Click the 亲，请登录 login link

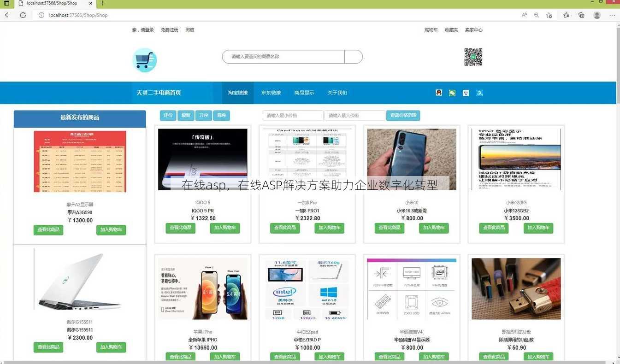click(143, 30)
